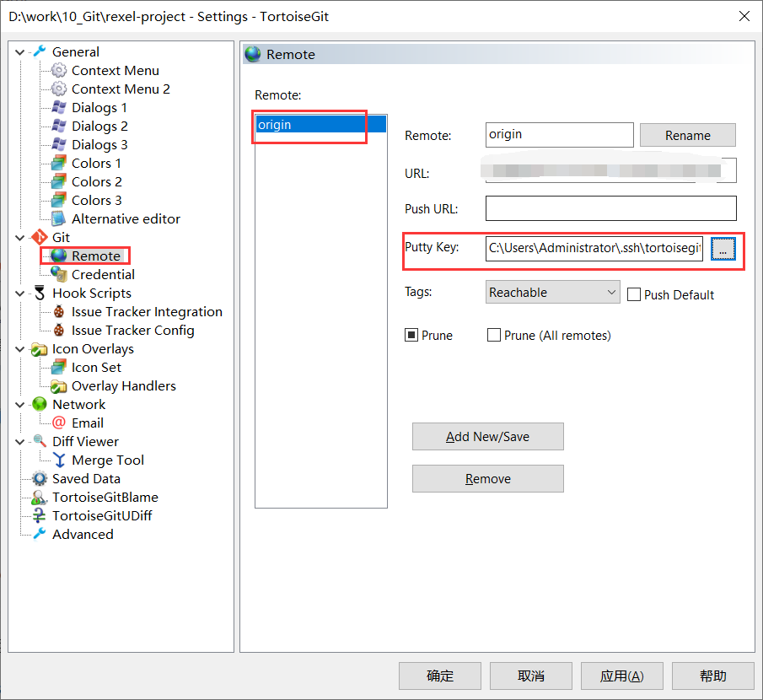This screenshot has width=763, height=700.
Task: Click the Context Menu gear icon
Action: (x=59, y=70)
